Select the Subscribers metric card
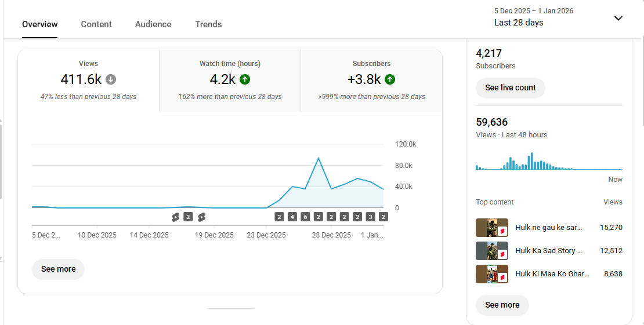 point(371,80)
